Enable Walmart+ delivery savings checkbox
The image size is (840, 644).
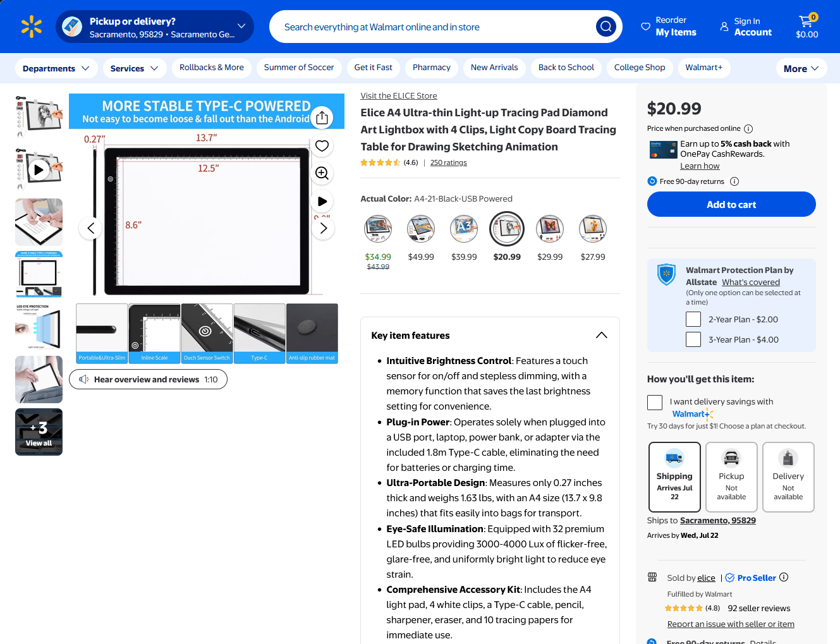(655, 403)
